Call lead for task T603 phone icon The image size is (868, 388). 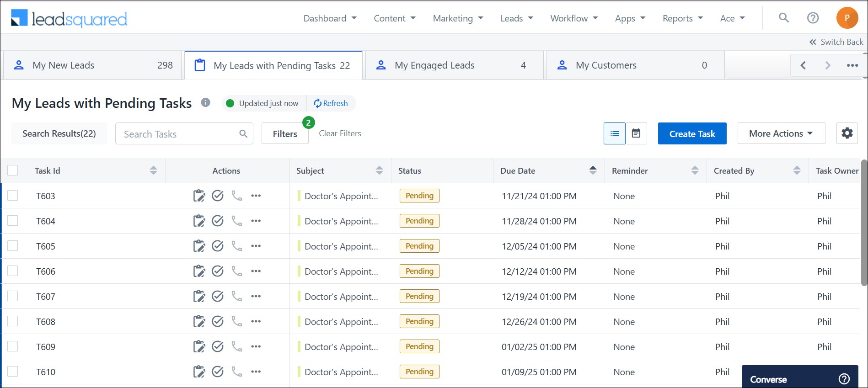[236, 196]
